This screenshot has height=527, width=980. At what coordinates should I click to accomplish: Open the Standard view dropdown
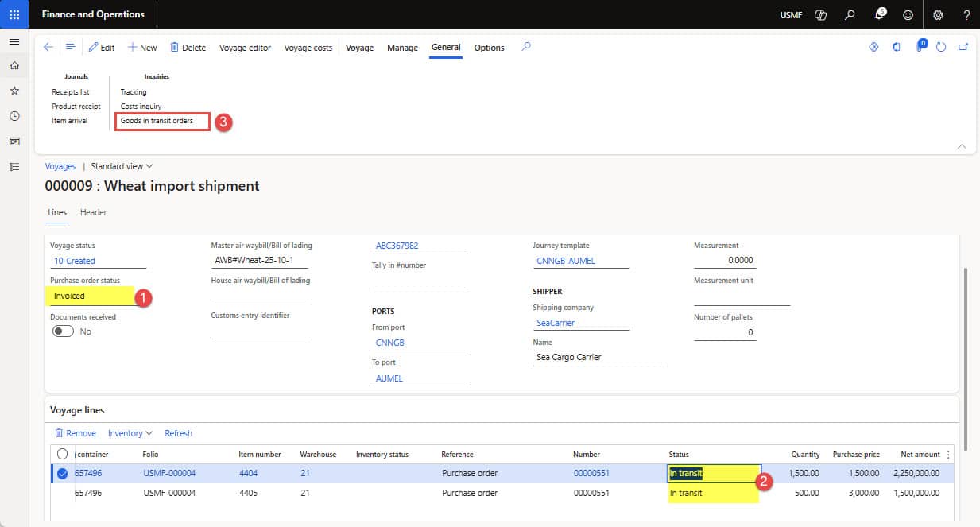pos(119,166)
